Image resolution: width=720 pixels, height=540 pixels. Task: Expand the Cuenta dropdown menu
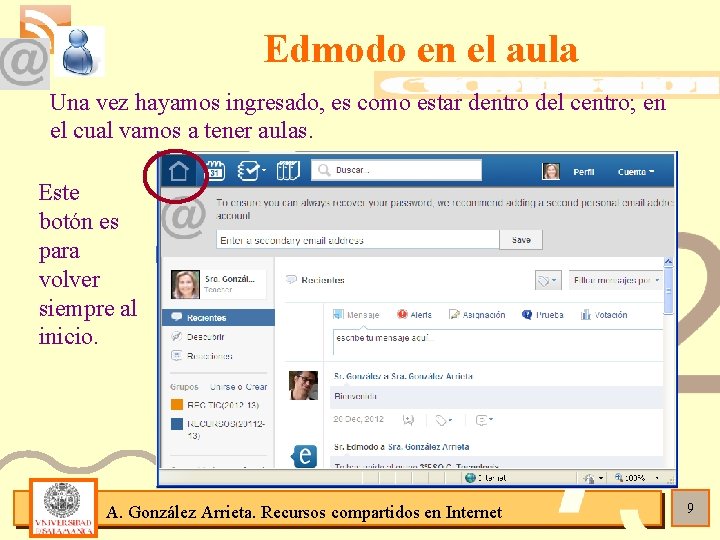coord(636,172)
